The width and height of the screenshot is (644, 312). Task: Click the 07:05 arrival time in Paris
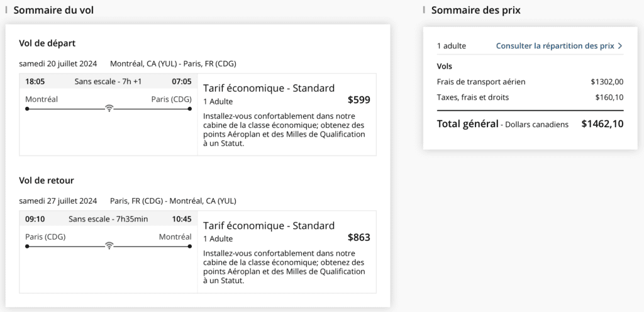tap(181, 81)
